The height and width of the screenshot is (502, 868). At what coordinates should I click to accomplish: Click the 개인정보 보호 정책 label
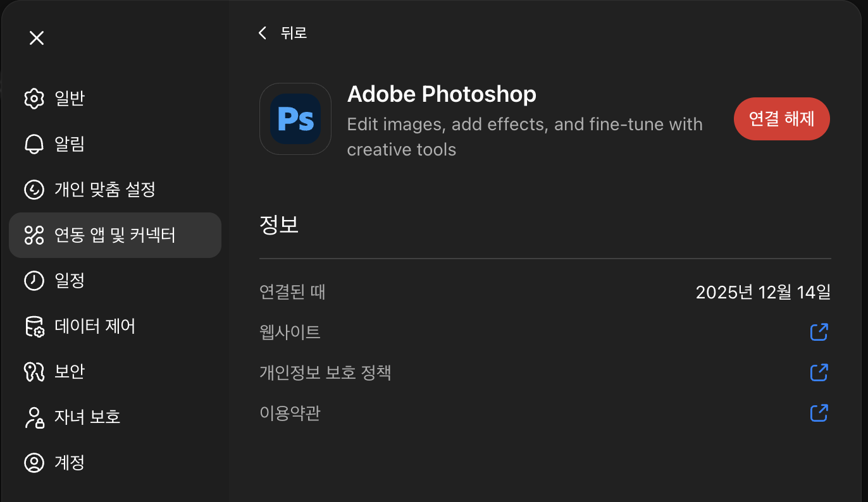[325, 372]
